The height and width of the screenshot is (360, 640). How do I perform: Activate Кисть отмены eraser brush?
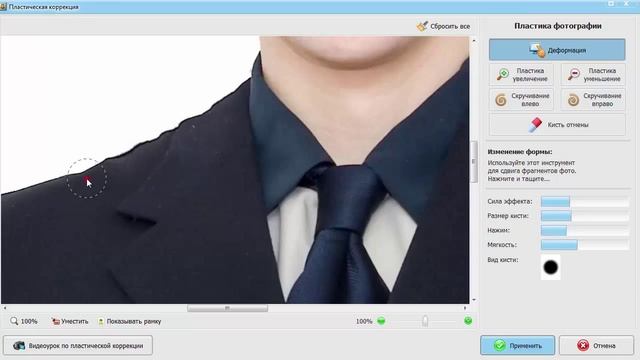coord(557,124)
